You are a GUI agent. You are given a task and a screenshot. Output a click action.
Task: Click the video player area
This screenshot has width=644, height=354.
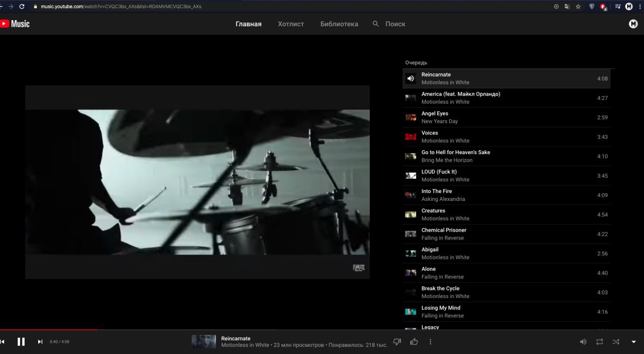tap(197, 182)
